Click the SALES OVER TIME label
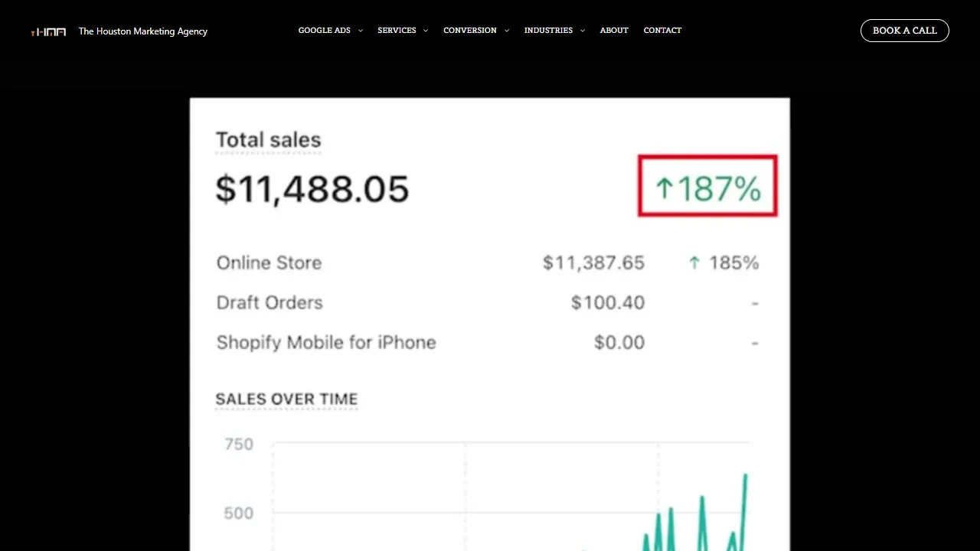Viewport: 980px width, 551px height. pyautogui.click(x=286, y=399)
